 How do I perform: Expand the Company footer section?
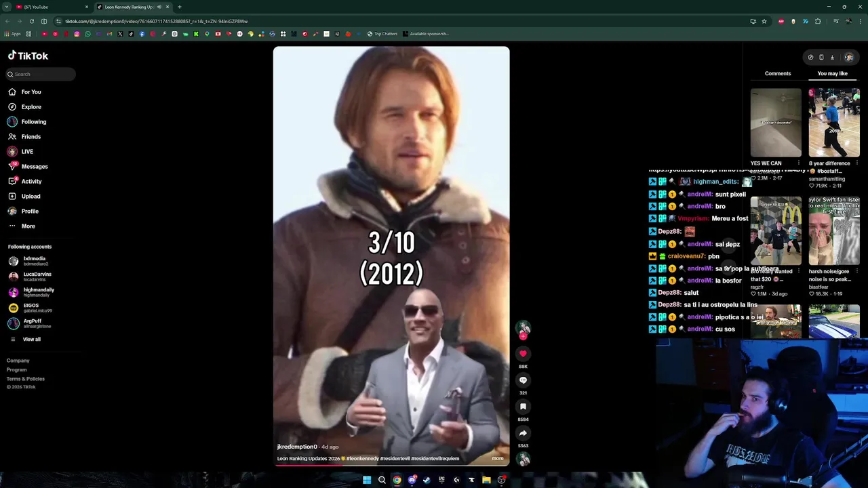[x=18, y=361]
